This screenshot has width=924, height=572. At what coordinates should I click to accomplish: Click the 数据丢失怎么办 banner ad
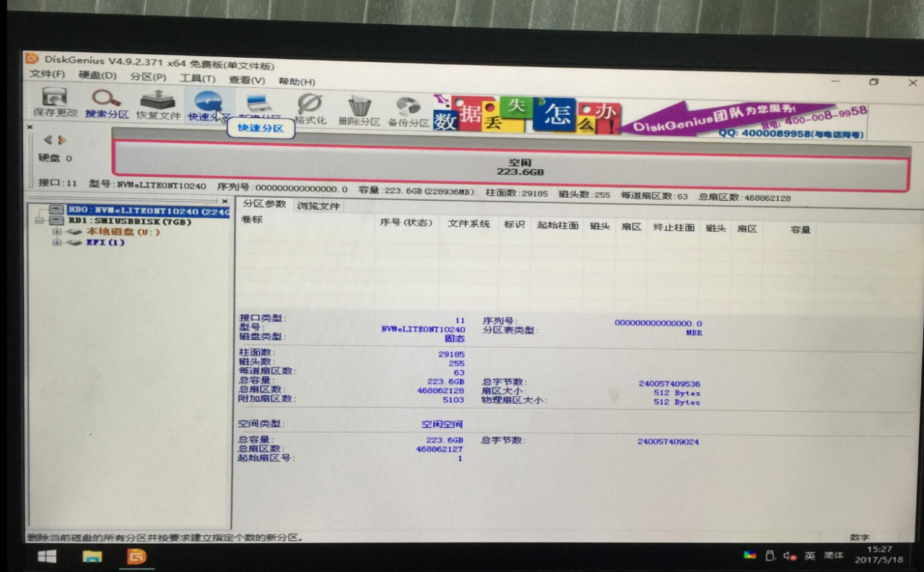point(526,116)
